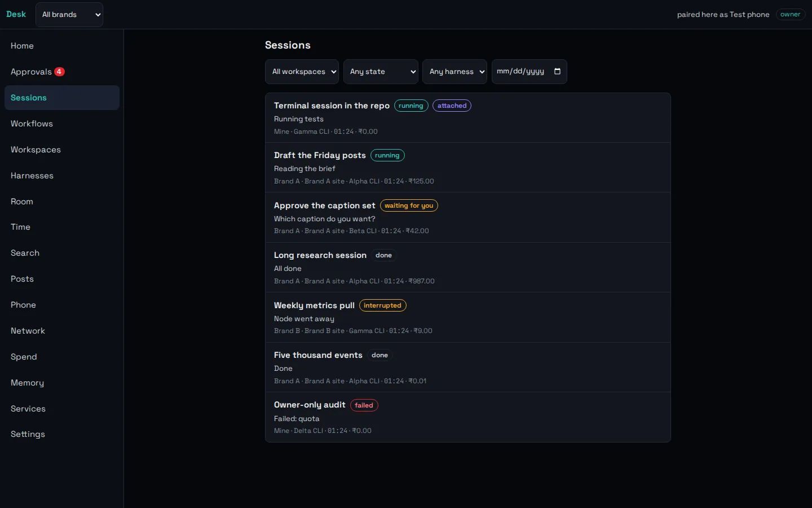
Task: Open the Room page
Action: (62, 202)
